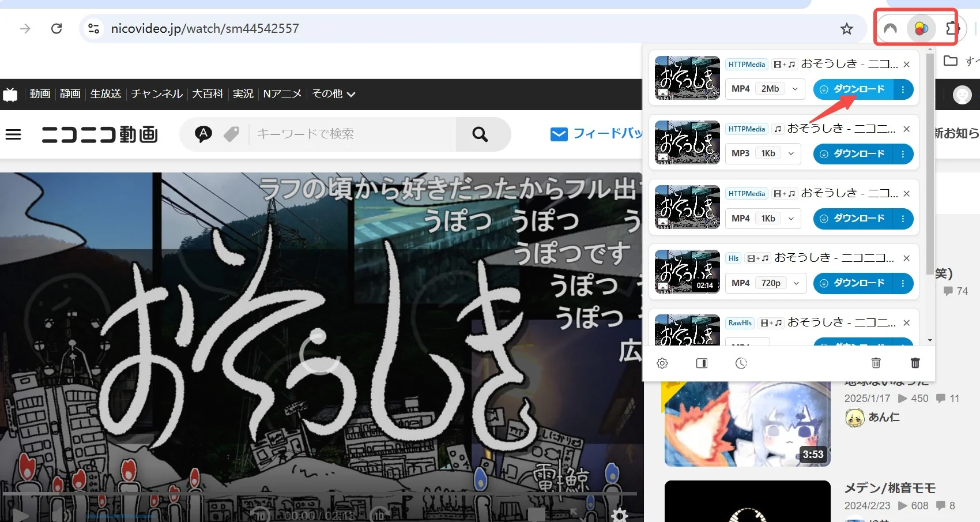Open the チャンネル nav item
This screenshot has width=980, height=522.
[x=157, y=94]
